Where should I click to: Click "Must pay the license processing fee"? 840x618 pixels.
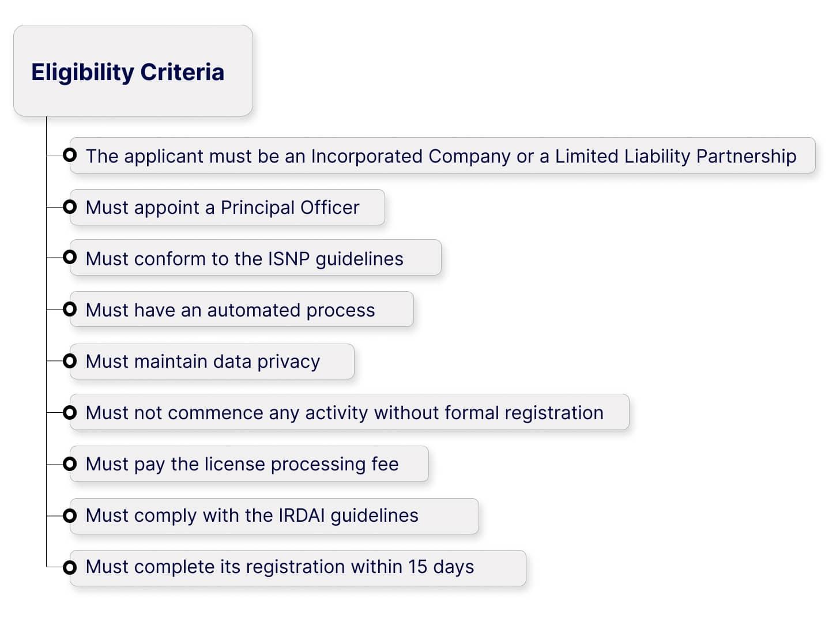pyautogui.click(x=242, y=464)
